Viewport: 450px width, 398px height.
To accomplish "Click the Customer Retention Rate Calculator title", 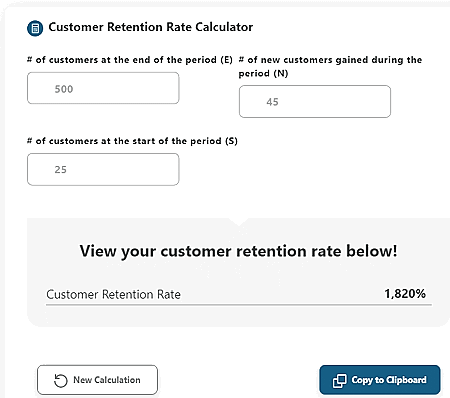I will pos(151,27).
